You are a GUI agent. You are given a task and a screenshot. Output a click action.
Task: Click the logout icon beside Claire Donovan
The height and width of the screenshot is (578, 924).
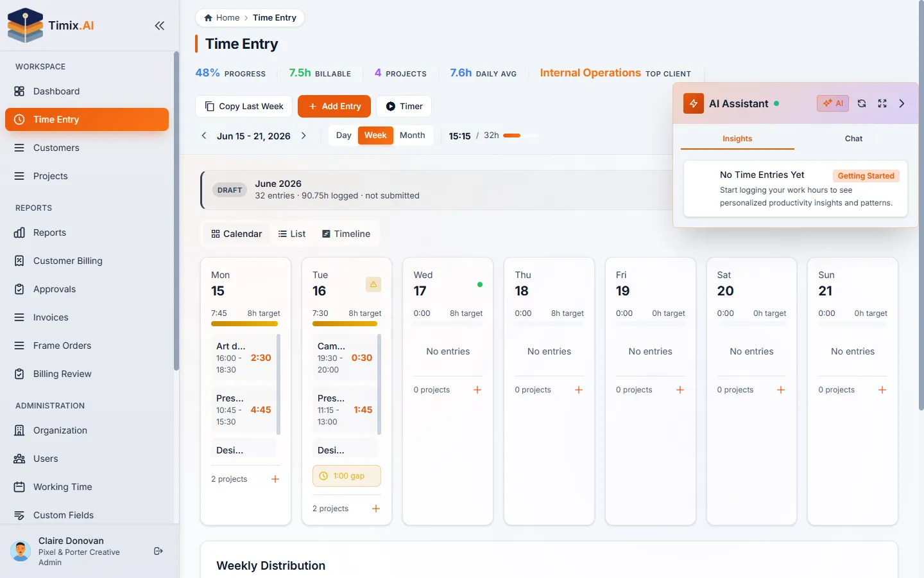158,551
